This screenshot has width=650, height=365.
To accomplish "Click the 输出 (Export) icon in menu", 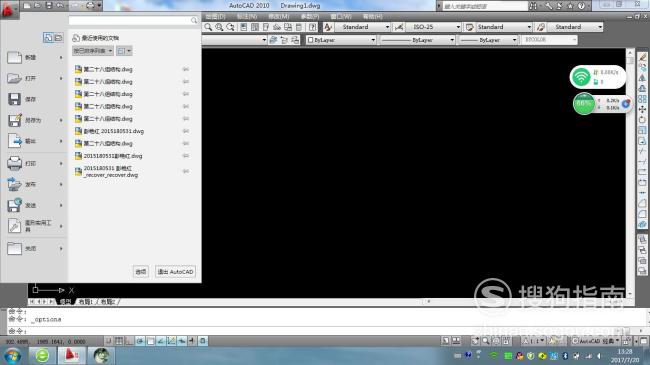I will click(x=15, y=141).
